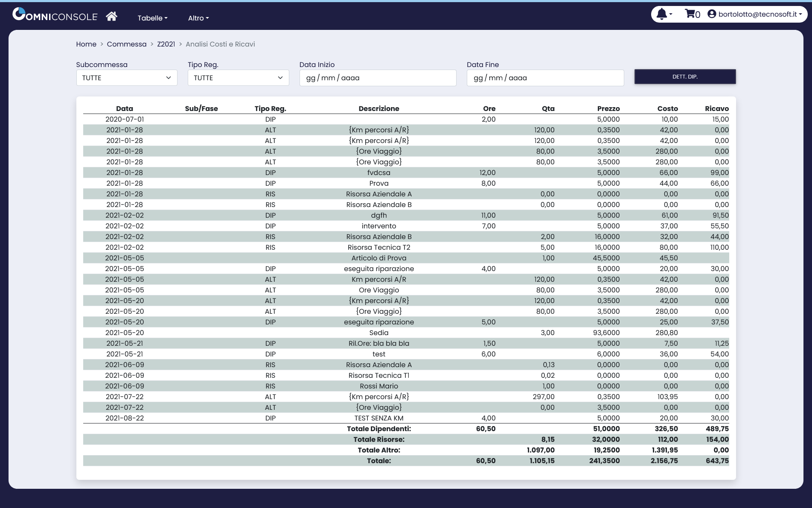Screen dimensions: 812x508
Task: Open user account menu bortolotto@tecnosoft.it
Action: 754,14
